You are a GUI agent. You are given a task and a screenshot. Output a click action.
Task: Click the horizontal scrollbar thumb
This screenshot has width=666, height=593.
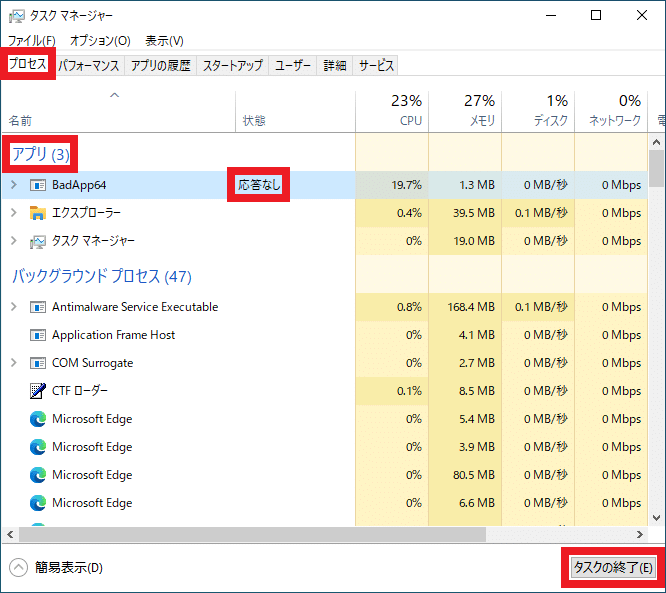[252, 534]
